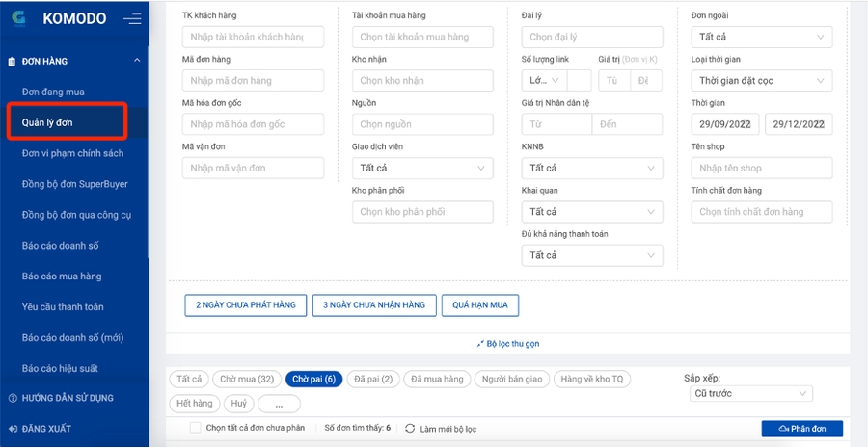Image resolution: width=868 pixels, height=448 pixels.
Task: Open the Giao dịch viên dropdown
Action: click(x=422, y=168)
